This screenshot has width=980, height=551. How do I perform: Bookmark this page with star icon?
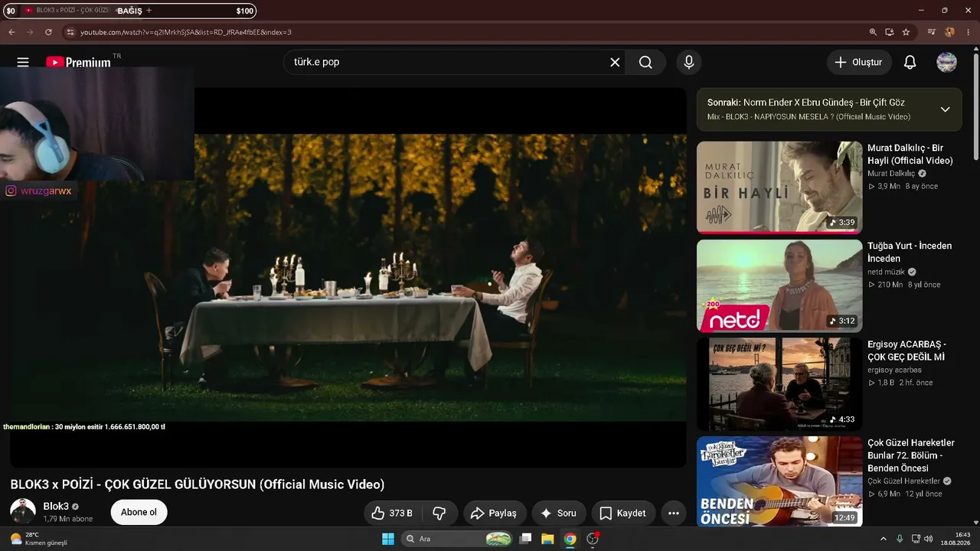point(906,32)
